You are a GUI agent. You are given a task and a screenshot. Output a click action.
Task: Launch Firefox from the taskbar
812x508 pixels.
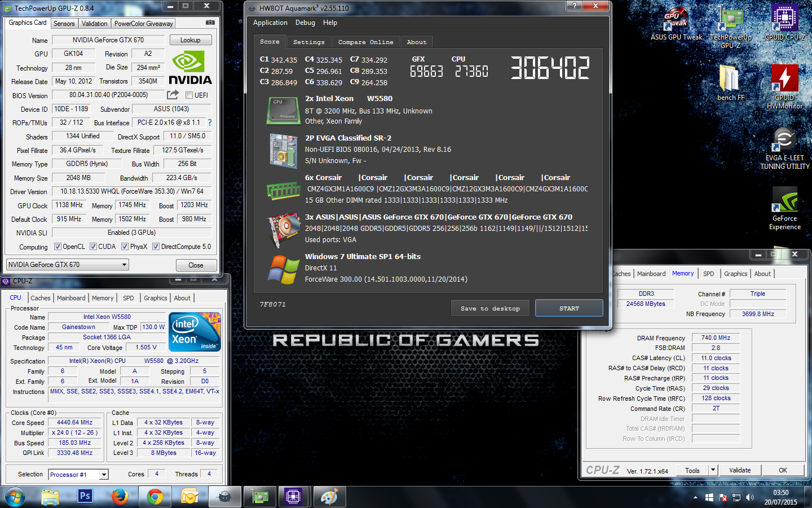(120, 497)
